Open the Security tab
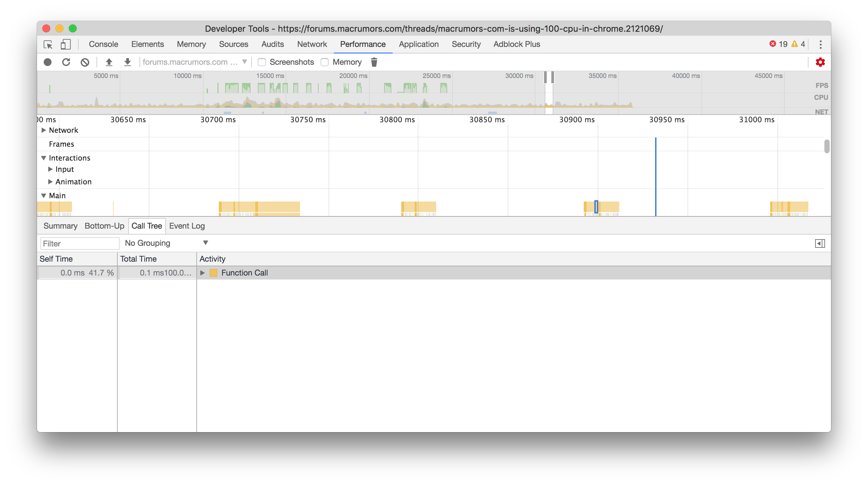 coord(466,44)
